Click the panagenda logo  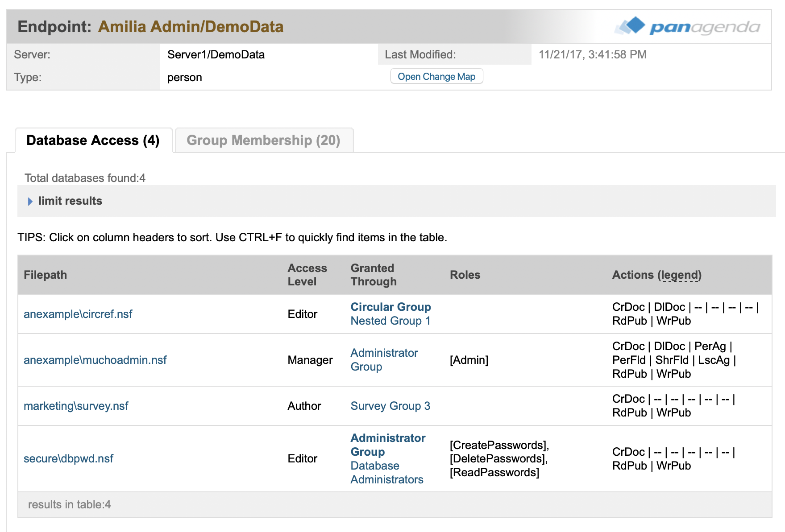coord(687,27)
